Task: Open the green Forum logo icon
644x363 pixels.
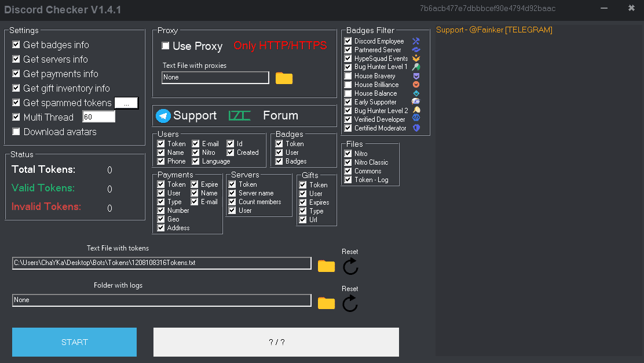Action: pyautogui.click(x=239, y=115)
